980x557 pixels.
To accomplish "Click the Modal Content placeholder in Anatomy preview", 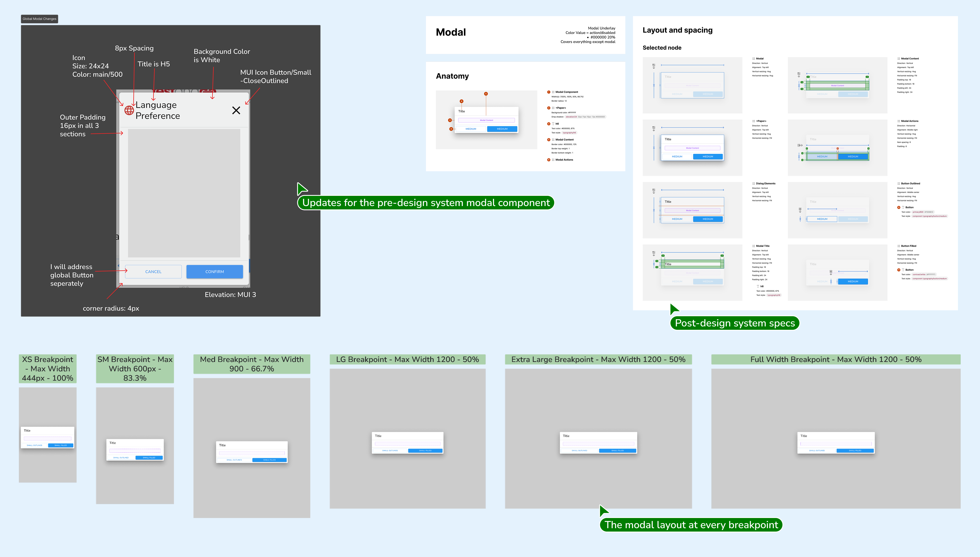I will (487, 120).
